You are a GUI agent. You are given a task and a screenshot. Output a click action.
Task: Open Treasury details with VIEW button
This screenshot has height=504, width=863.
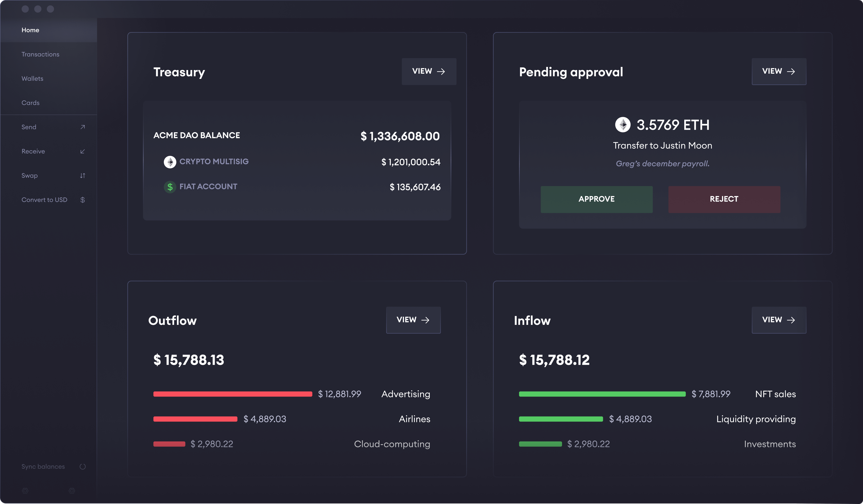pyautogui.click(x=429, y=72)
